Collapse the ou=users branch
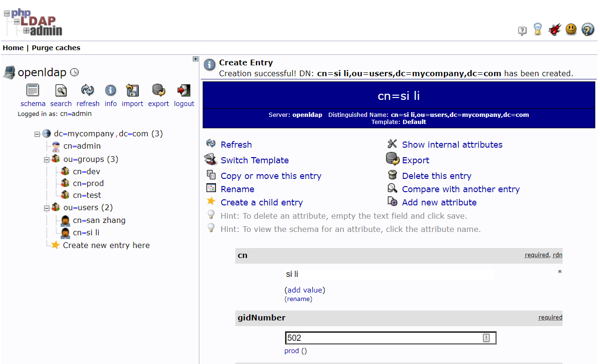The height and width of the screenshot is (364, 600). point(46,207)
